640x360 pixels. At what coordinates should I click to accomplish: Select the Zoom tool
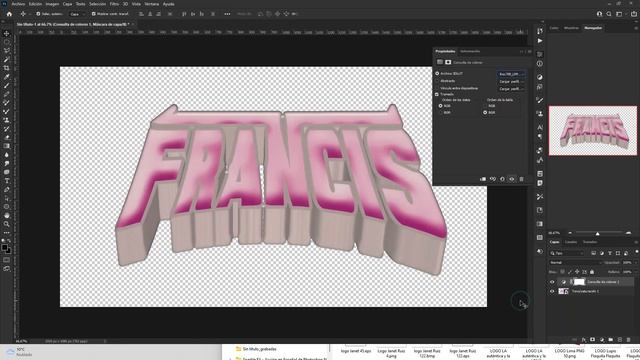(7, 224)
